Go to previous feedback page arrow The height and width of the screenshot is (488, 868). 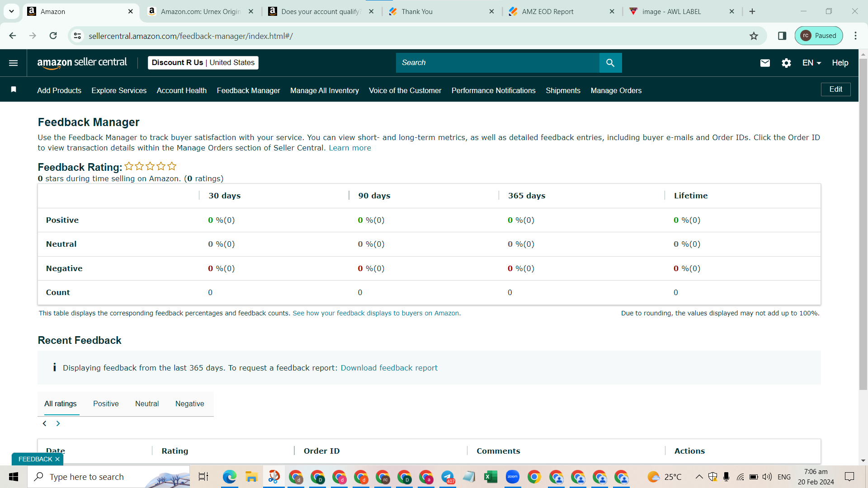(x=44, y=423)
